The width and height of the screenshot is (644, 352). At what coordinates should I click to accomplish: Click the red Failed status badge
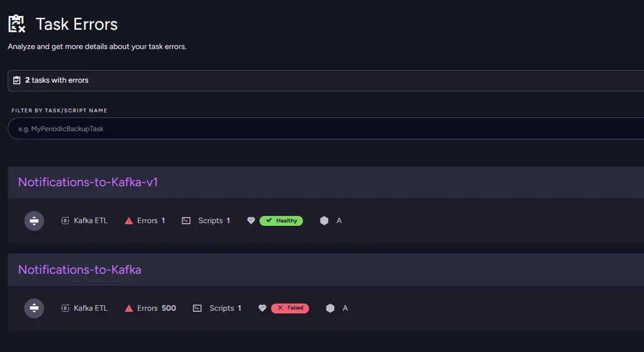pyautogui.click(x=290, y=308)
